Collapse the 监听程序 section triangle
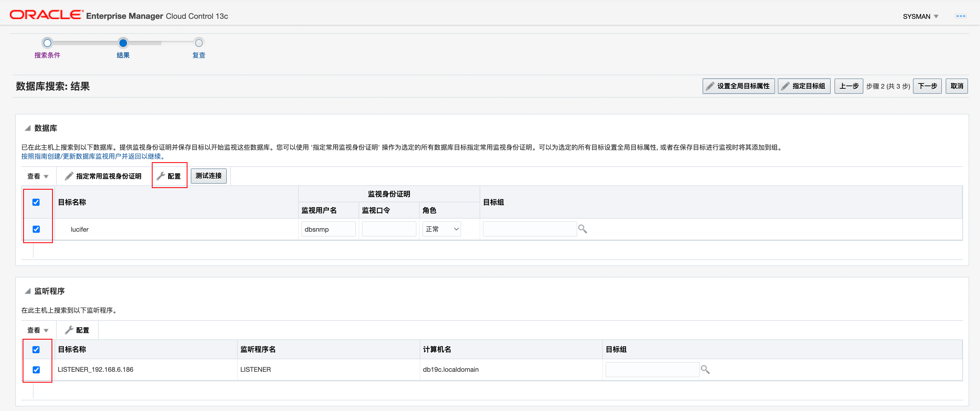The width and height of the screenshot is (980, 411). 28,291
